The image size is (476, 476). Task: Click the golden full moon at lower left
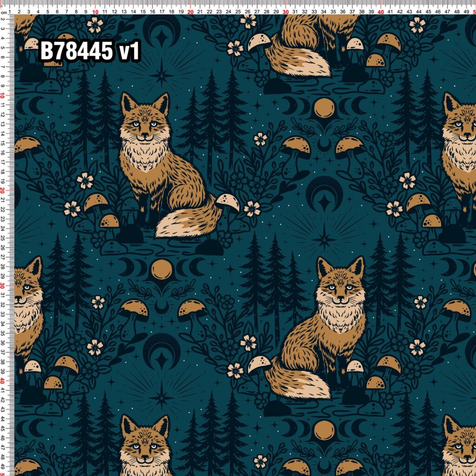point(161,270)
